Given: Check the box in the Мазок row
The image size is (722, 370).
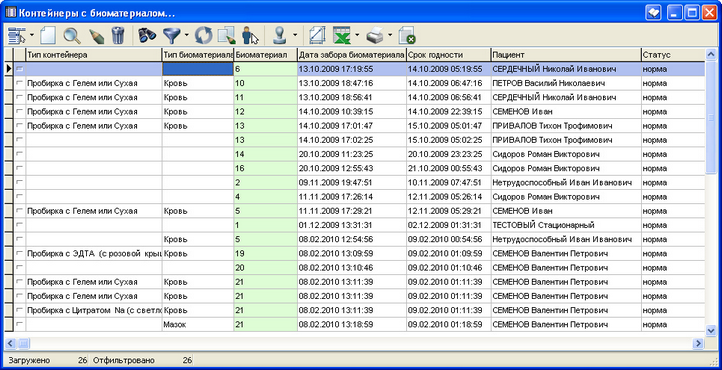Looking at the screenshot, I should 19,324.
